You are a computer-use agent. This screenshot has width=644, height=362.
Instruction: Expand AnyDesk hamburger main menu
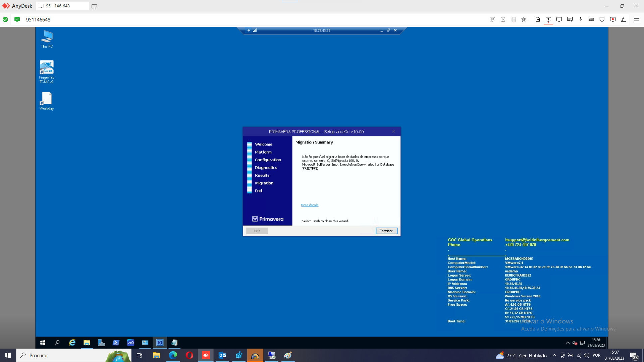[636, 19]
